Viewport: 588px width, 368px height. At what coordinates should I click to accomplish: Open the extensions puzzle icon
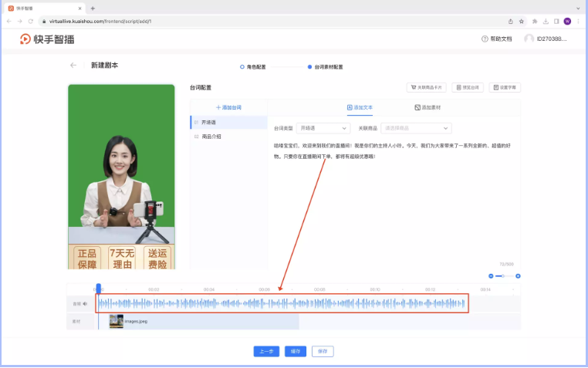[x=535, y=22]
